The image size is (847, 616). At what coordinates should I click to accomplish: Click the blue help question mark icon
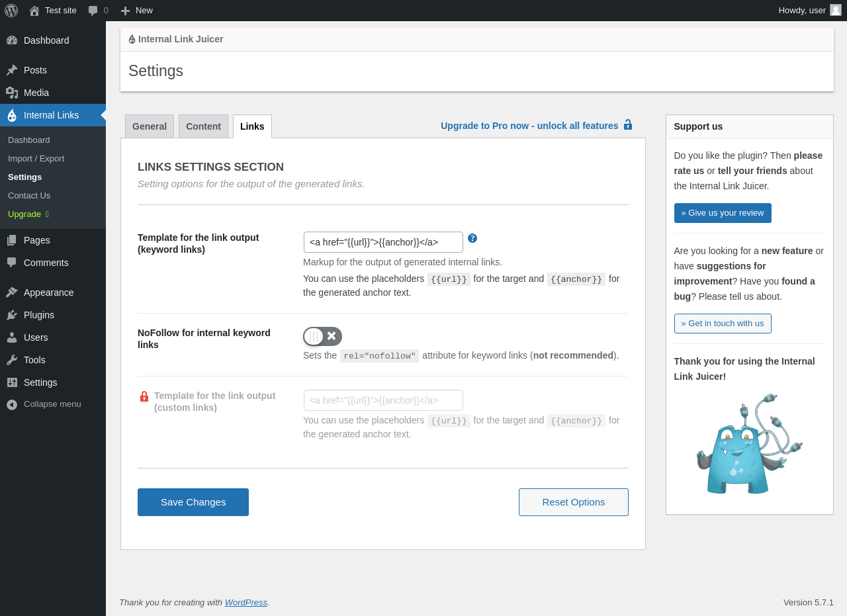point(472,238)
